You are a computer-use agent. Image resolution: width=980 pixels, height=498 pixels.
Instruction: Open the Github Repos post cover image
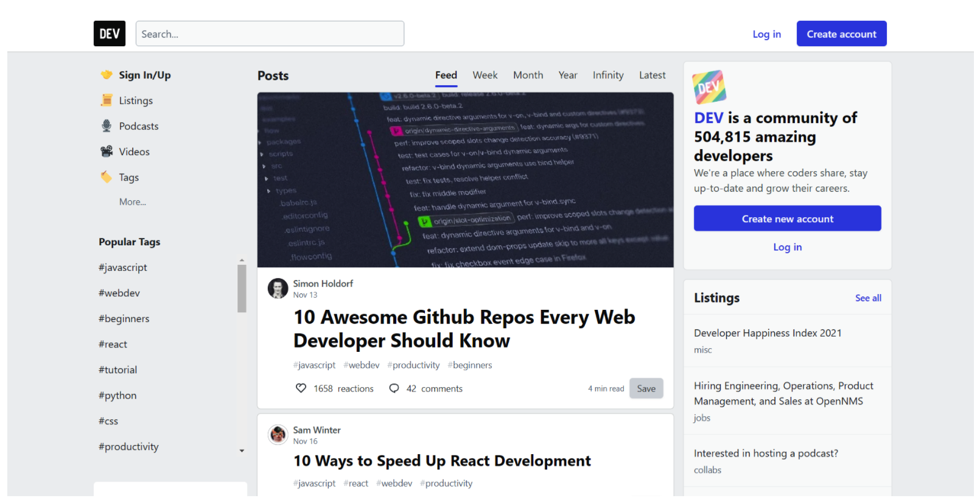click(x=466, y=180)
